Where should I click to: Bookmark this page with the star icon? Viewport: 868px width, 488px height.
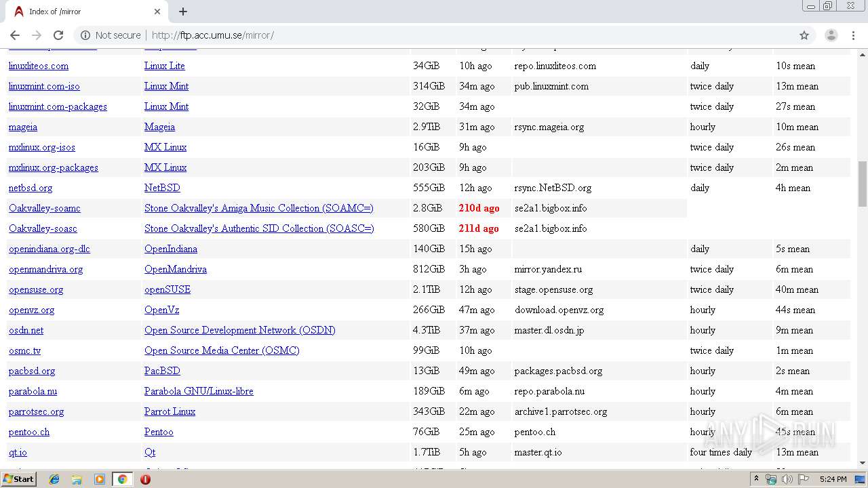tap(804, 35)
